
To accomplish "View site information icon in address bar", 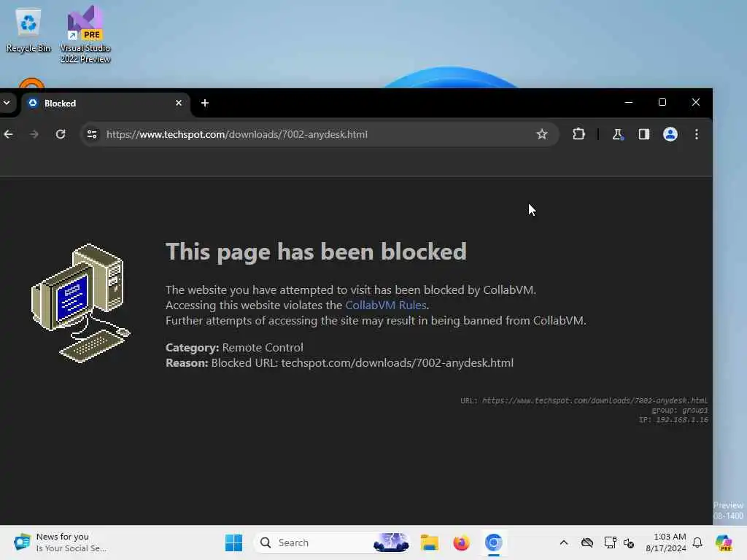I will [x=92, y=134].
